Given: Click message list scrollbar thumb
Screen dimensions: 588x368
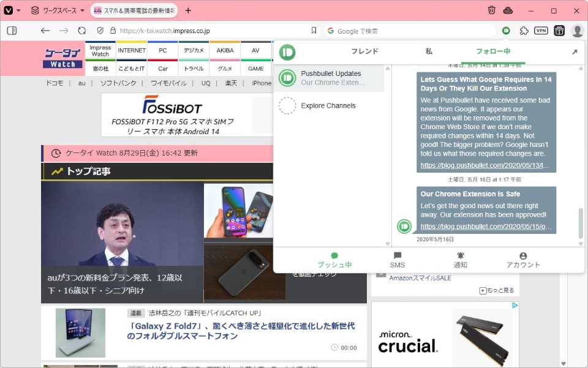Looking at the screenshot, I should point(581,223).
